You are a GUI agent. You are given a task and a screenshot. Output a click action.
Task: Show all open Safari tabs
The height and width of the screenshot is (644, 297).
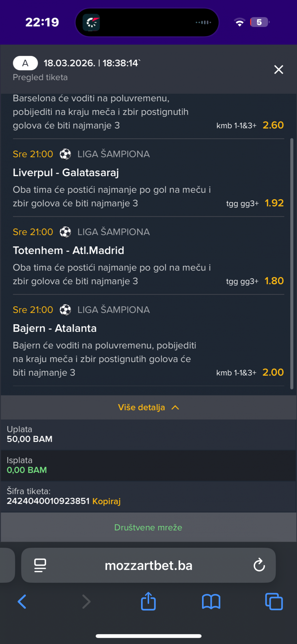274,602
